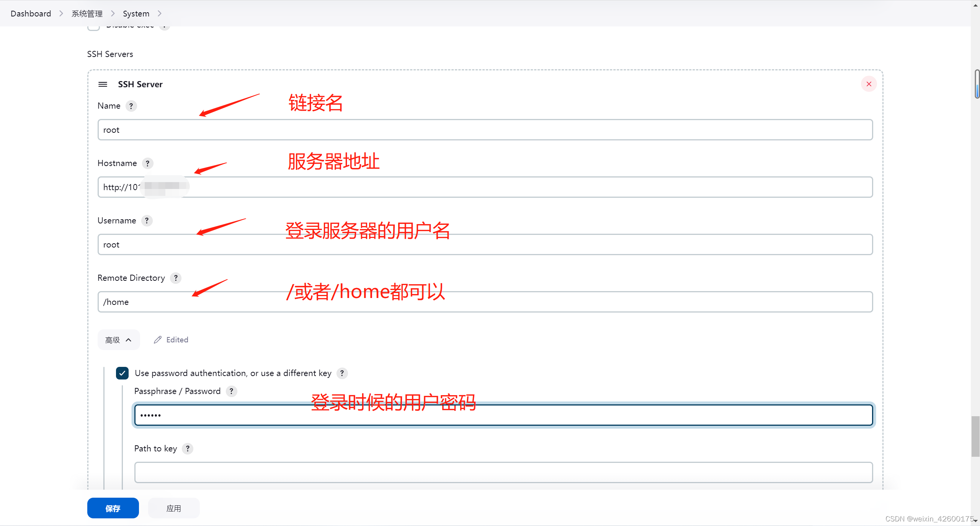
Task: Click the question mark icon next to Hostname
Action: 147,163
